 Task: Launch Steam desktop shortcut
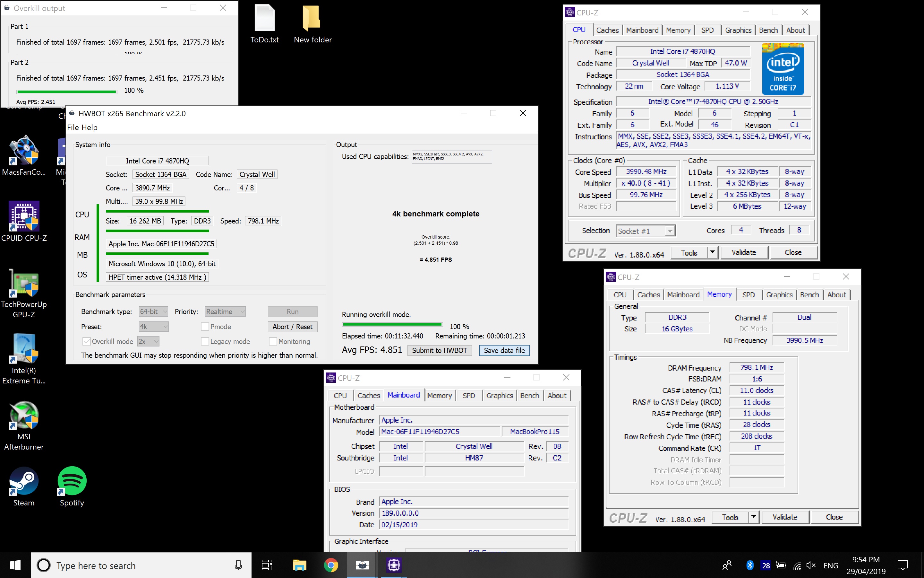[x=24, y=486]
